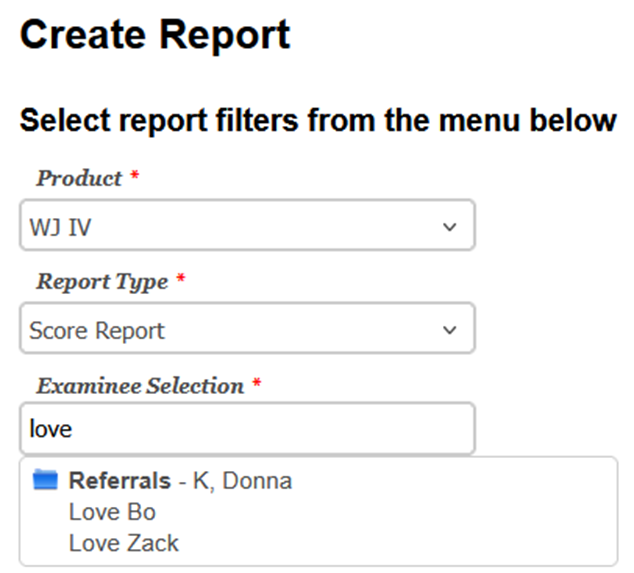Click the Create Report page heading
This screenshot has height=573, width=634.
click(x=155, y=35)
